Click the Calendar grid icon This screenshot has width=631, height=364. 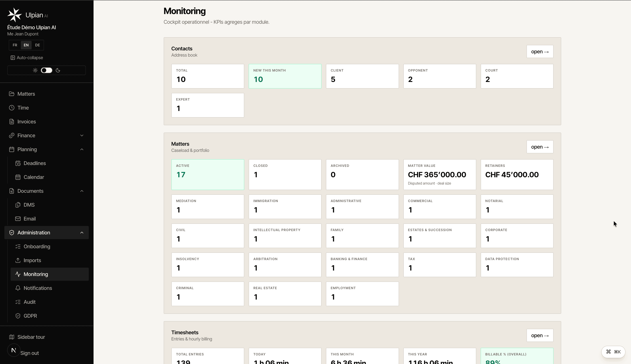click(x=18, y=177)
